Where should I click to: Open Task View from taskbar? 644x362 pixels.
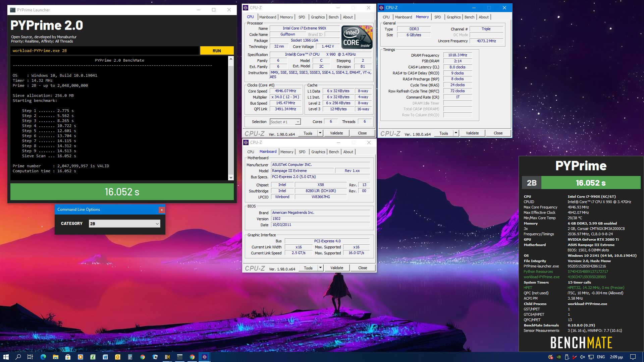click(30, 357)
